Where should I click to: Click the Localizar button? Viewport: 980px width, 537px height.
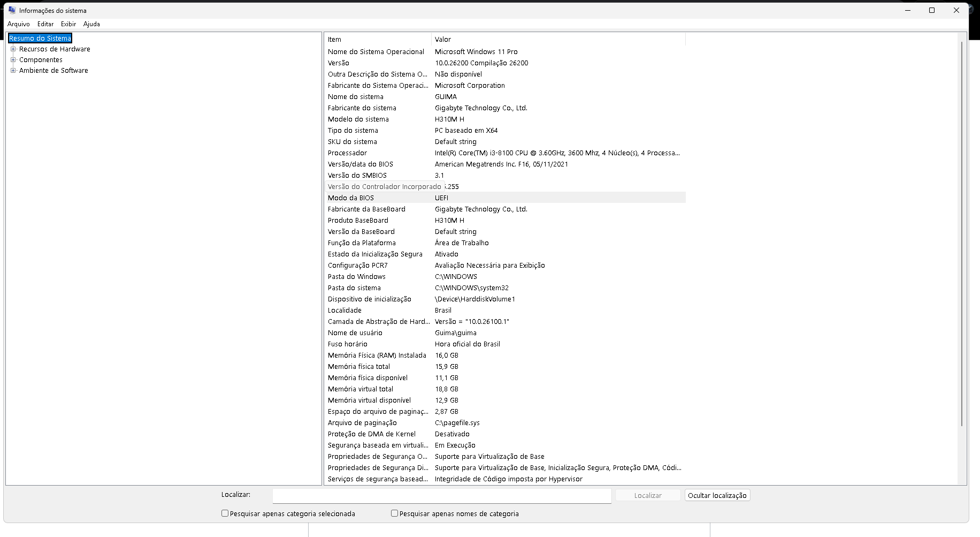648,496
